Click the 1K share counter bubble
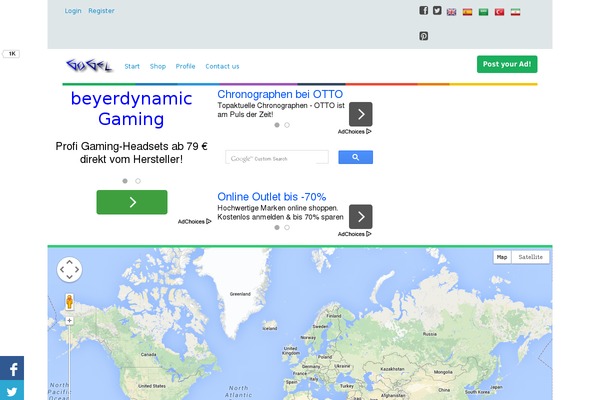The height and width of the screenshot is (400, 600). (x=11, y=54)
